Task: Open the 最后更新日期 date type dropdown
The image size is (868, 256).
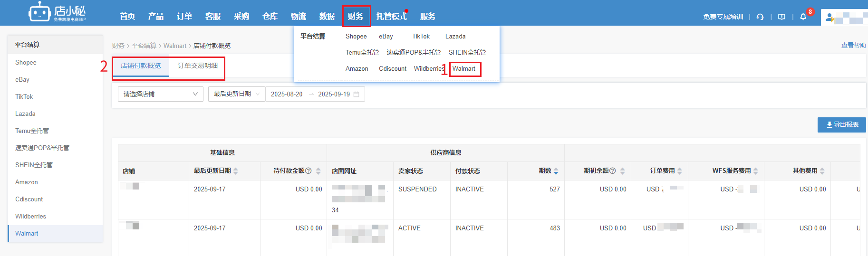Action: point(237,94)
